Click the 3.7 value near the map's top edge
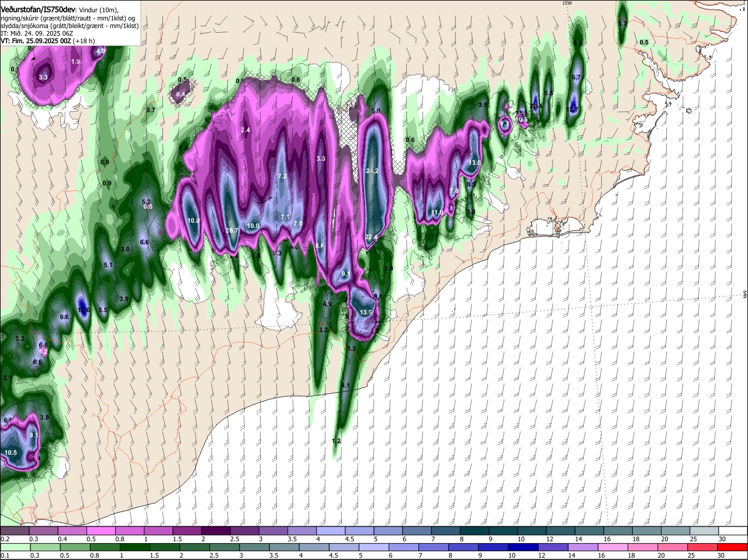748x560 pixels. point(622,24)
